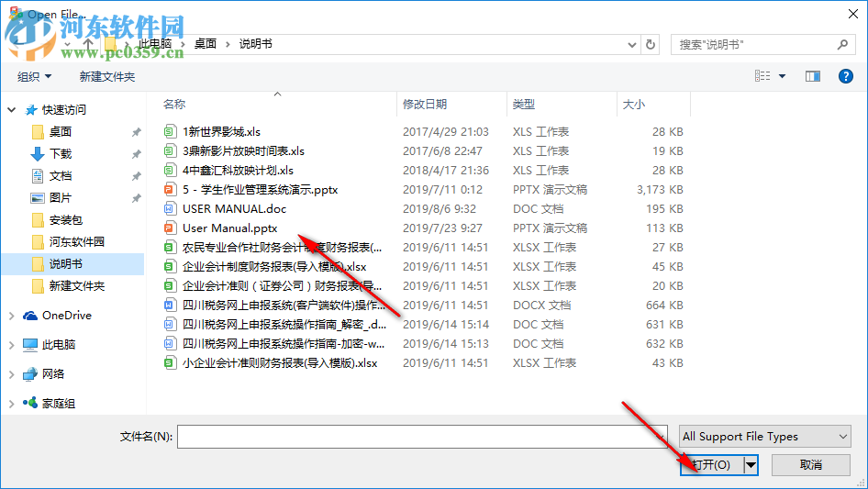Open the 打开 button split arrow
This screenshot has height=489, width=868.
tap(751, 464)
